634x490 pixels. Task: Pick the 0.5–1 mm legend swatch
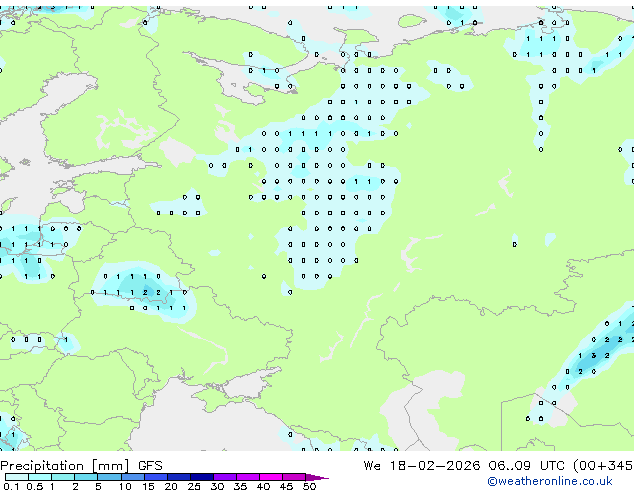click(40, 477)
